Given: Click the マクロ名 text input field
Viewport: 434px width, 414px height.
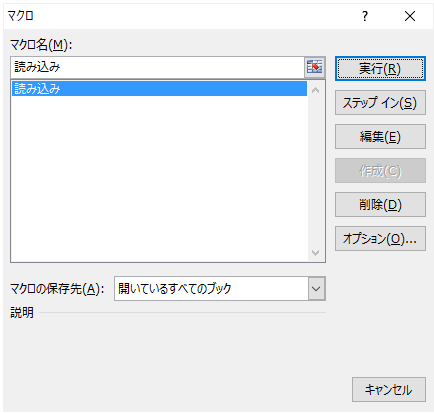Looking at the screenshot, I should click(x=157, y=67).
